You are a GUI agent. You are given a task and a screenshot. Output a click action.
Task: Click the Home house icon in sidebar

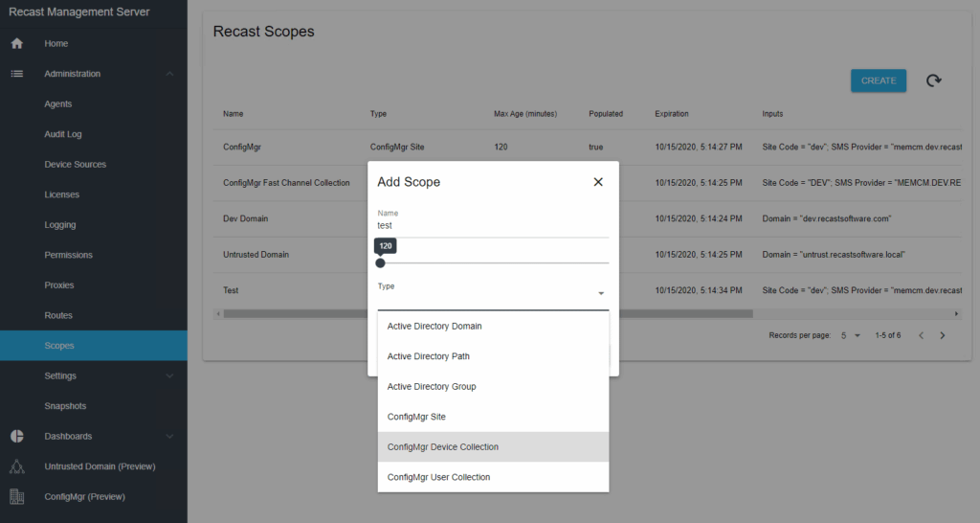[16, 44]
